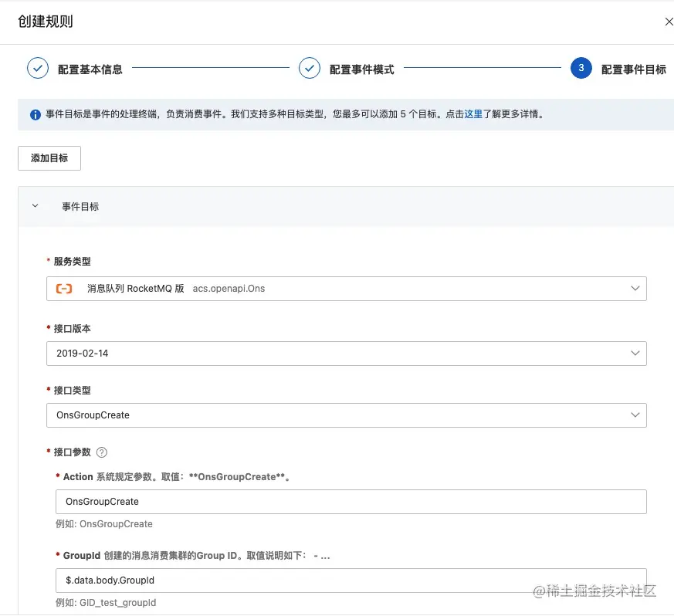Open the 这里 details link
This screenshot has width=674, height=616.
[x=473, y=114]
